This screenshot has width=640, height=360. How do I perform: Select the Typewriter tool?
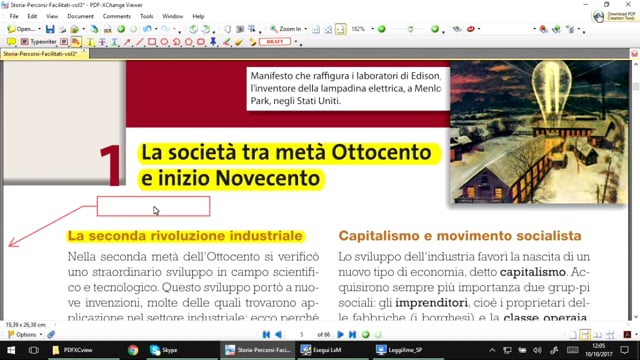pyautogui.click(x=38, y=42)
